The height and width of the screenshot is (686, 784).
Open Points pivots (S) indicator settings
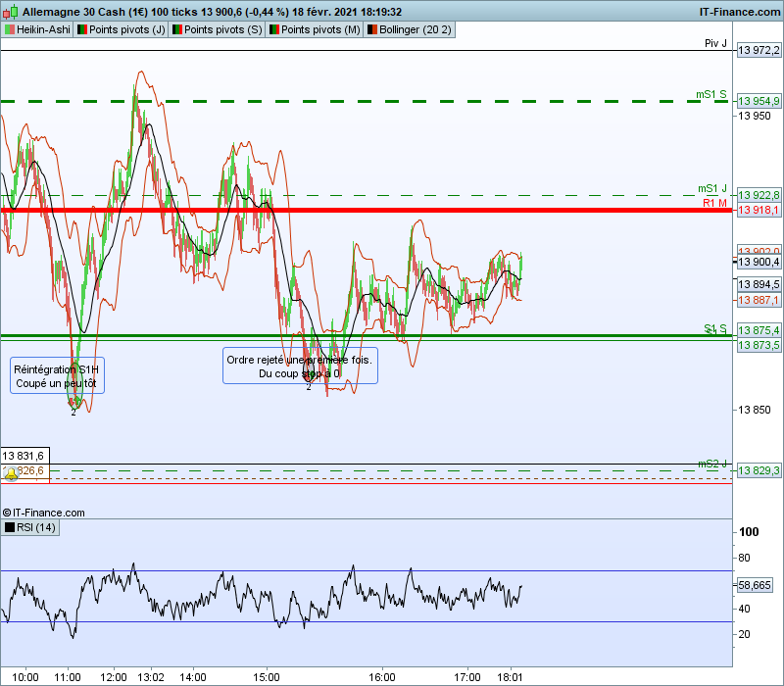coord(217,29)
